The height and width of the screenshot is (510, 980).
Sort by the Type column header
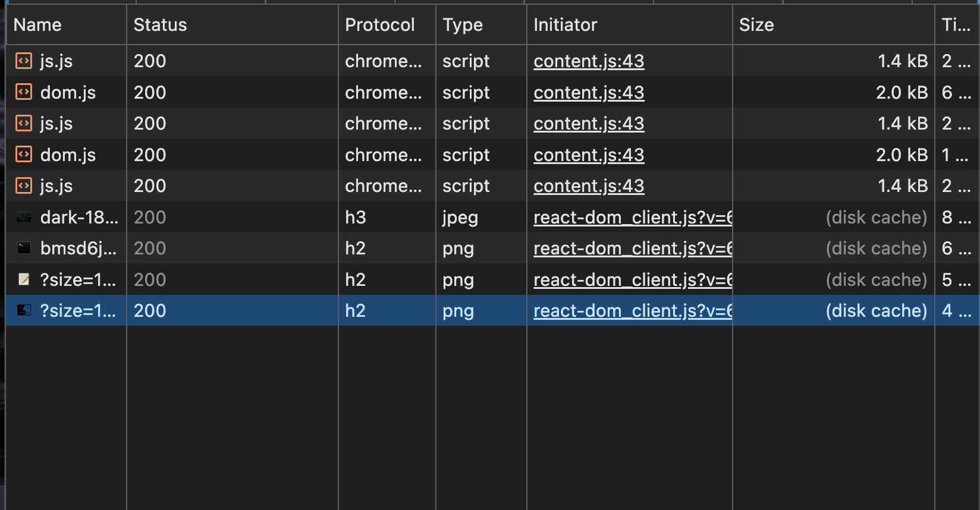[x=463, y=25]
